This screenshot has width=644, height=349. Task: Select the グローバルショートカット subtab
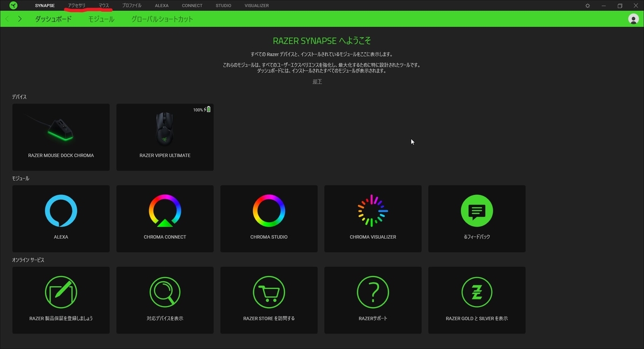coord(162,19)
